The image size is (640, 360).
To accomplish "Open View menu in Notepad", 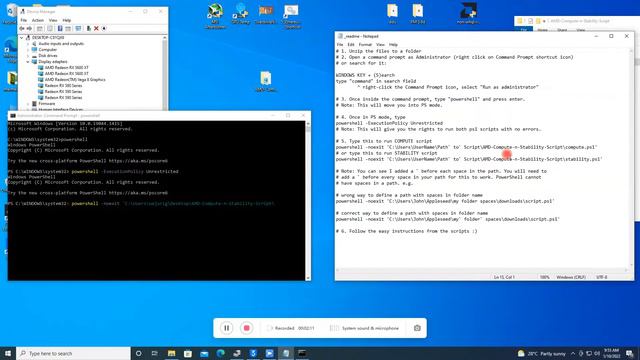I will coord(380,44).
